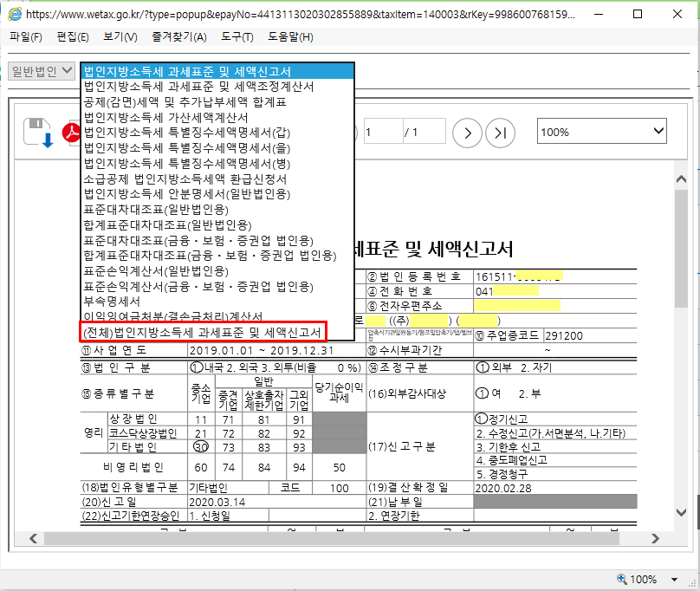The image size is (700, 591).
Task: Click vertical scrollbar up arrow
Action: [x=681, y=179]
